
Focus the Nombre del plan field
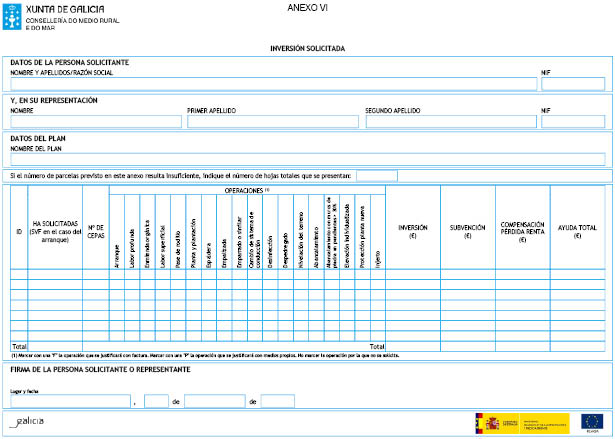[x=307, y=159]
